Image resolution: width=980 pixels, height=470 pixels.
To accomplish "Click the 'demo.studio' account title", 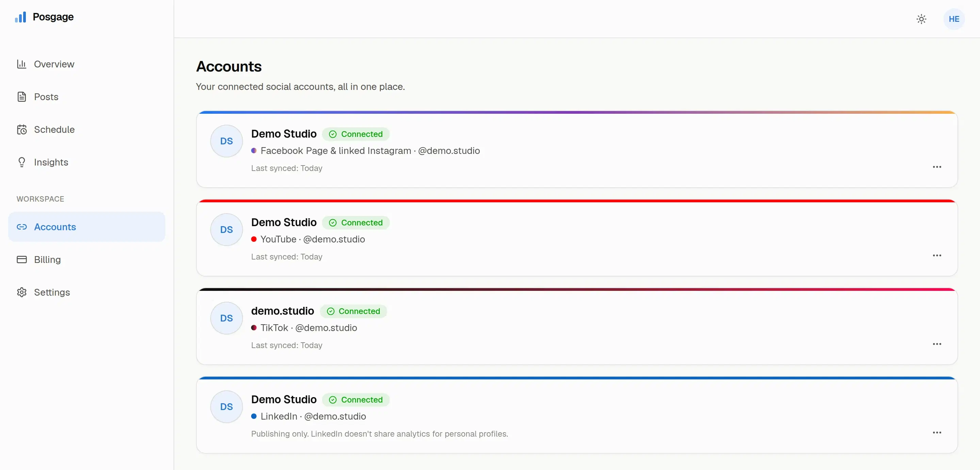I will tap(283, 311).
